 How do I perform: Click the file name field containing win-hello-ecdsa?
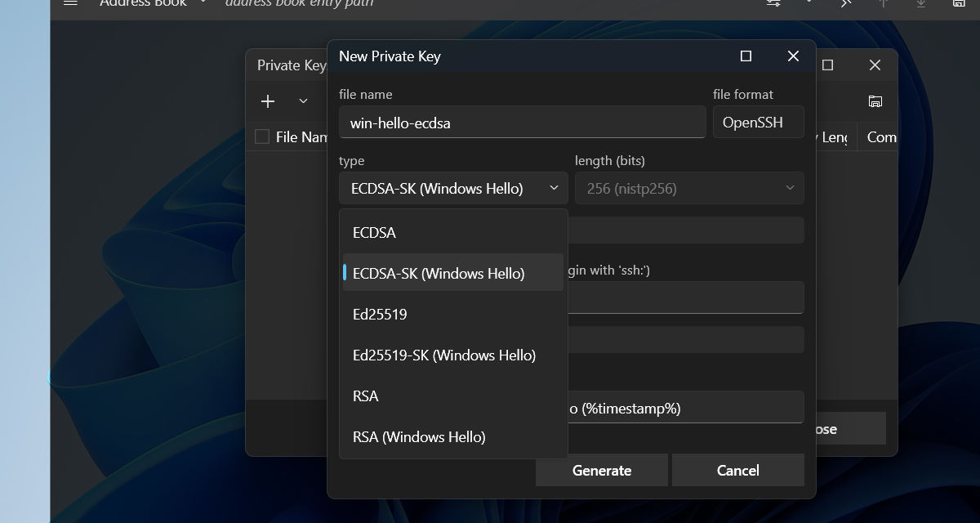[522, 122]
